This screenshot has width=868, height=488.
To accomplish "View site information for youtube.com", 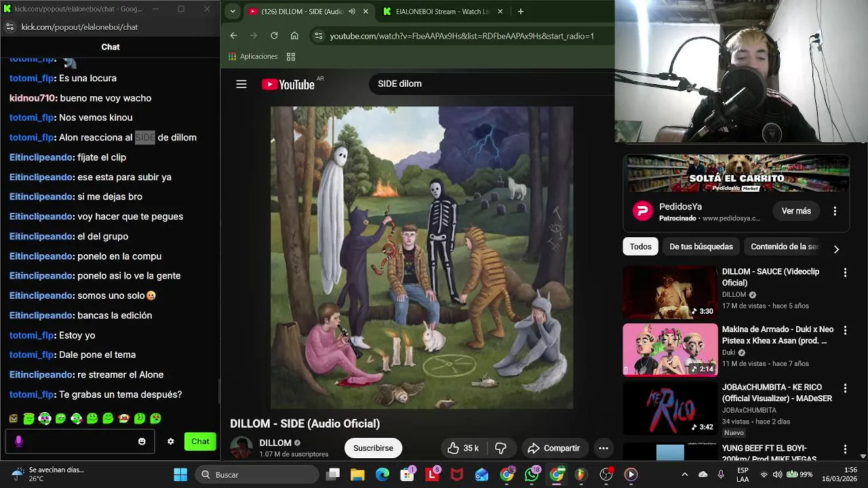I will pos(319,36).
